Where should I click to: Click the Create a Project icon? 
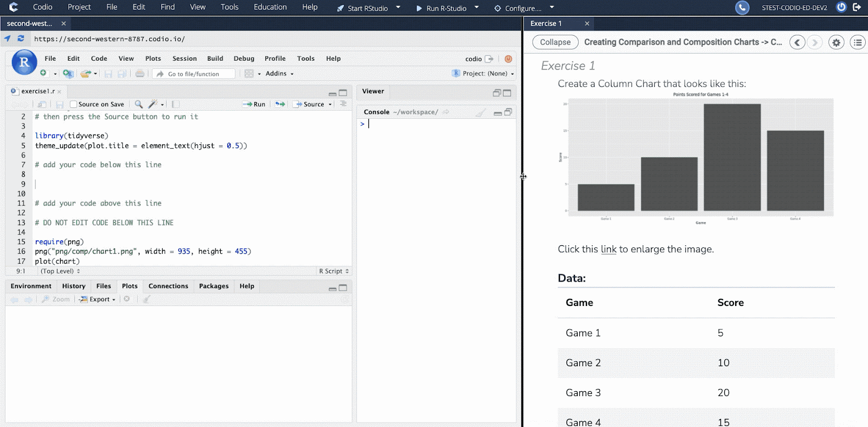click(68, 73)
